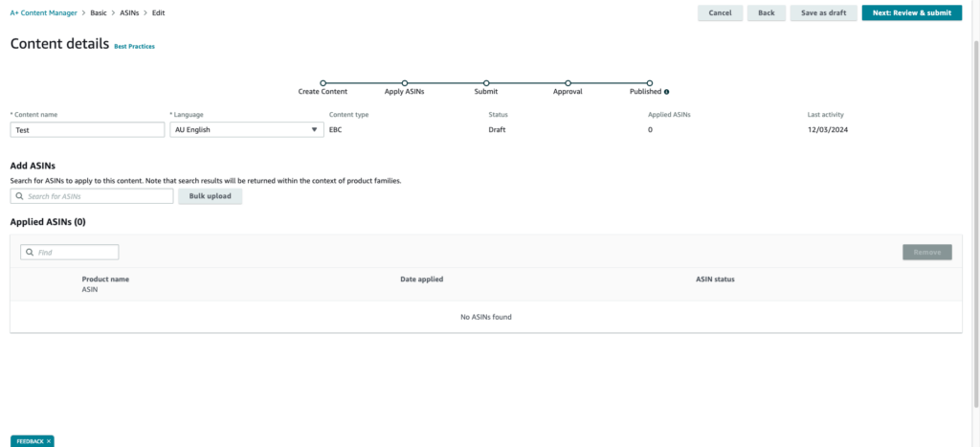Click the Apply ASINs step circle
The image size is (980, 447).
pos(405,83)
